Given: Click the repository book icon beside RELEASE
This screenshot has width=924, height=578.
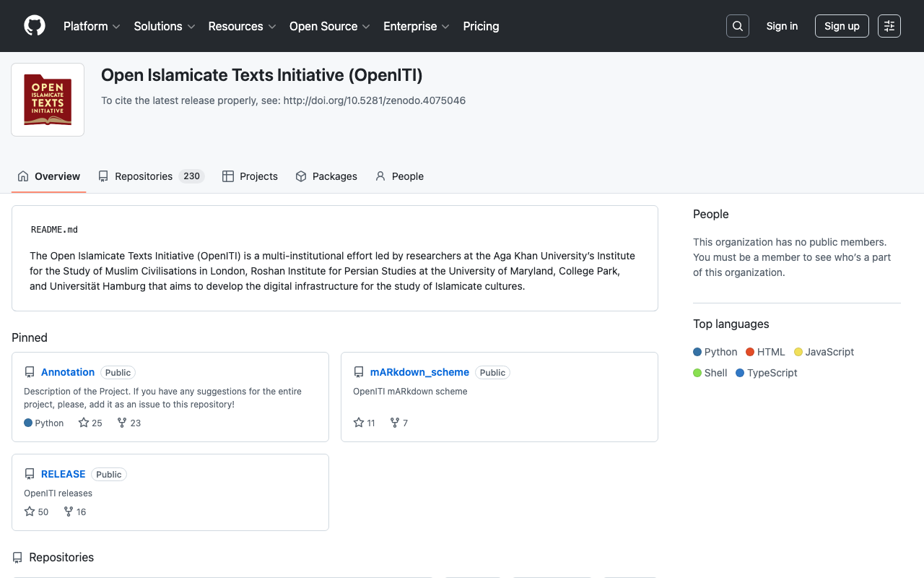Looking at the screenshot, I should click(30, 473).
